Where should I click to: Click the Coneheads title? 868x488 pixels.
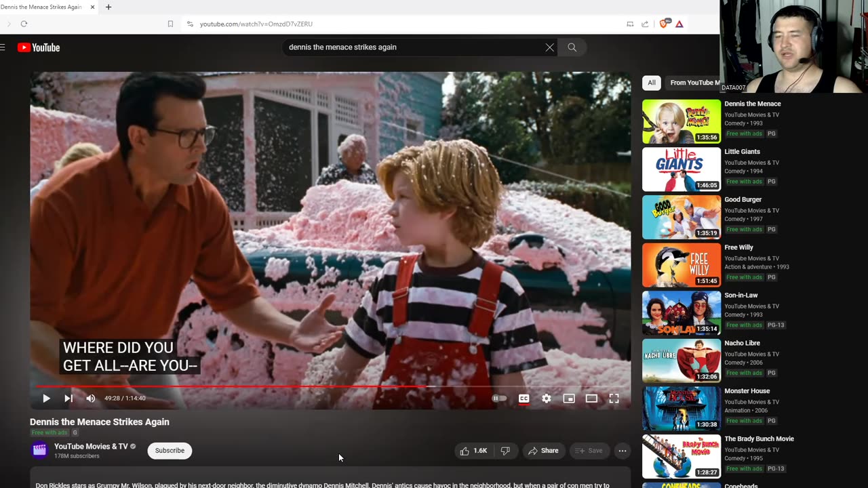coord(741,485)
